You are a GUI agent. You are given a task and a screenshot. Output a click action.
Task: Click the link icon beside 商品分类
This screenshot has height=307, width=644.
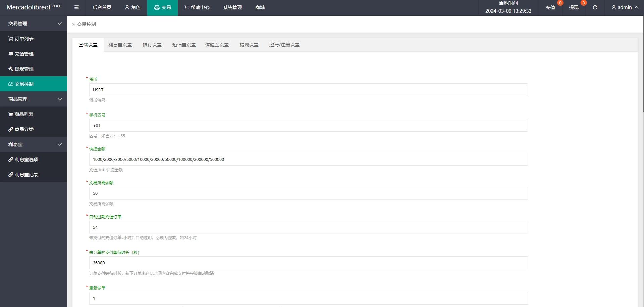click(11, 129)
